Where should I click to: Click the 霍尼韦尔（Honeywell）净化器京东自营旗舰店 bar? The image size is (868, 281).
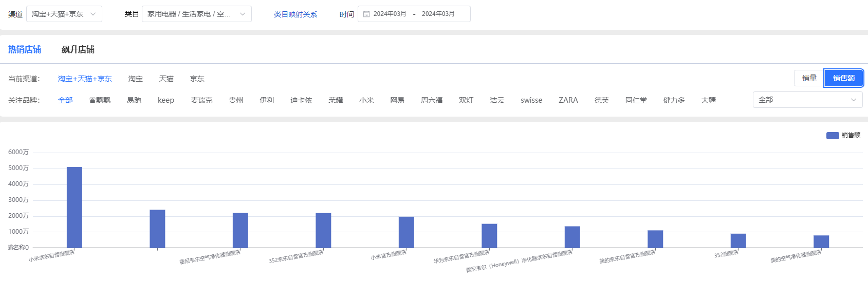[x=572, y=237]
